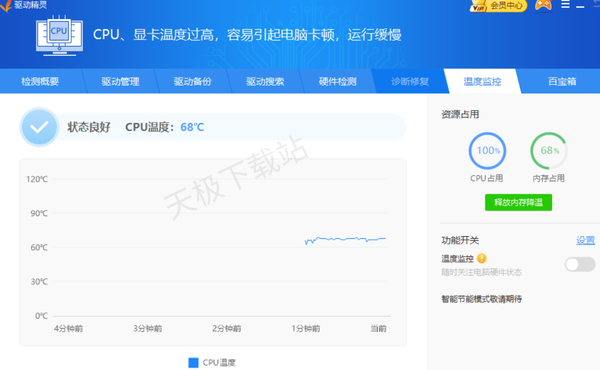
Task: Click the 68°C CPU temperature value
Action: click(192, 127)
